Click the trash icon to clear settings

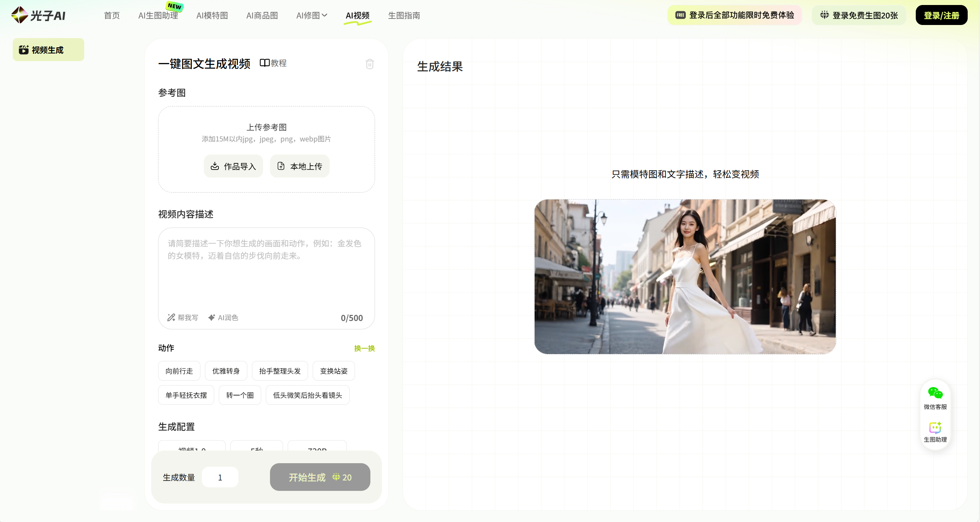370,64
